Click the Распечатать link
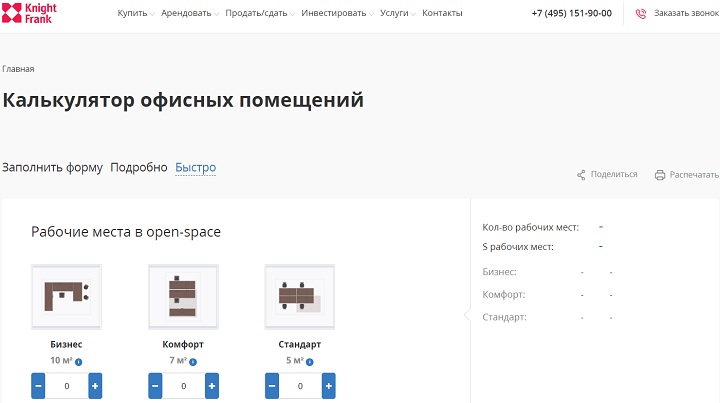This screenshot has width=720, height=403. (694, 174)
